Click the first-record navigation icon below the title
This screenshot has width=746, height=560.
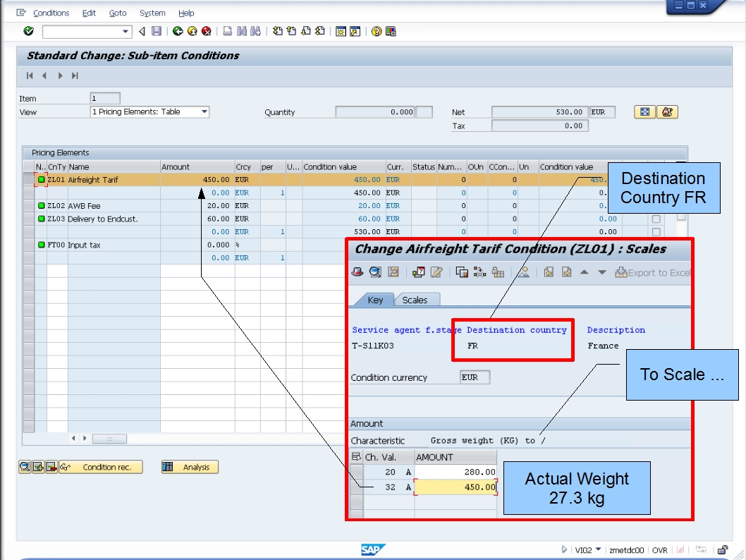pos(29,76)
